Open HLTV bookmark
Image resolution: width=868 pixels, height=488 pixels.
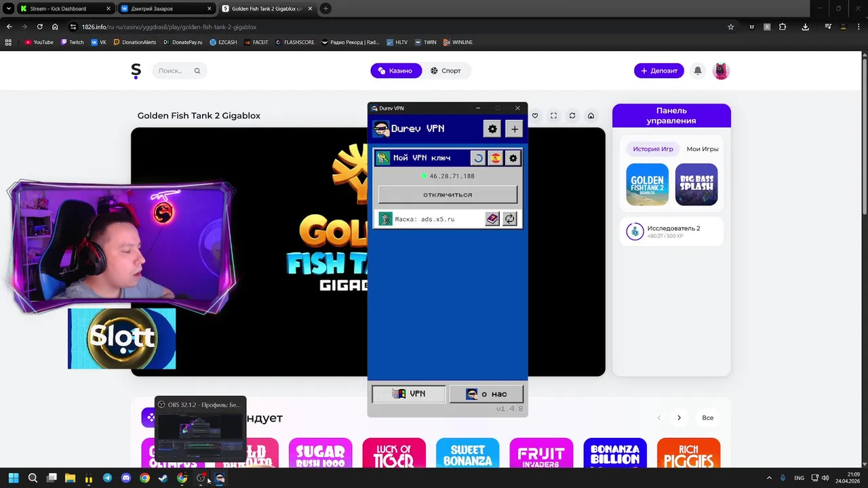[397, 42]
